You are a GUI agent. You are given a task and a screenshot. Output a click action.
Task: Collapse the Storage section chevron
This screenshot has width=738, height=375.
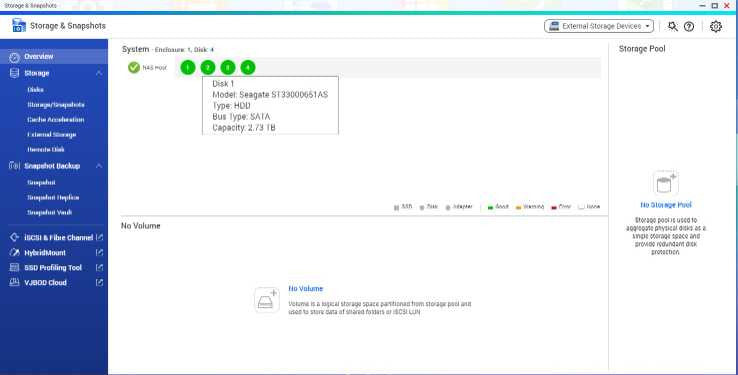pyautogui.click(x=99, y=73)
